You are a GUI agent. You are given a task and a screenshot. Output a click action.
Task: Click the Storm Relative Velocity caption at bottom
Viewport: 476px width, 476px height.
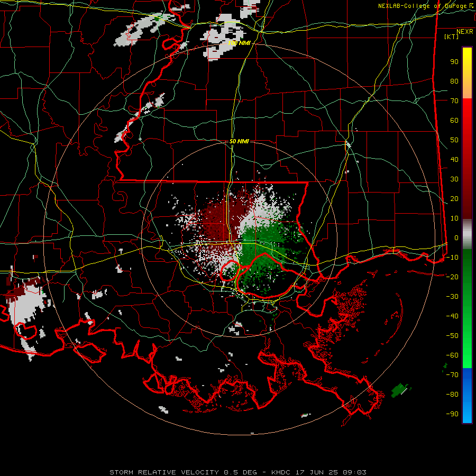[x=237, y=472]
